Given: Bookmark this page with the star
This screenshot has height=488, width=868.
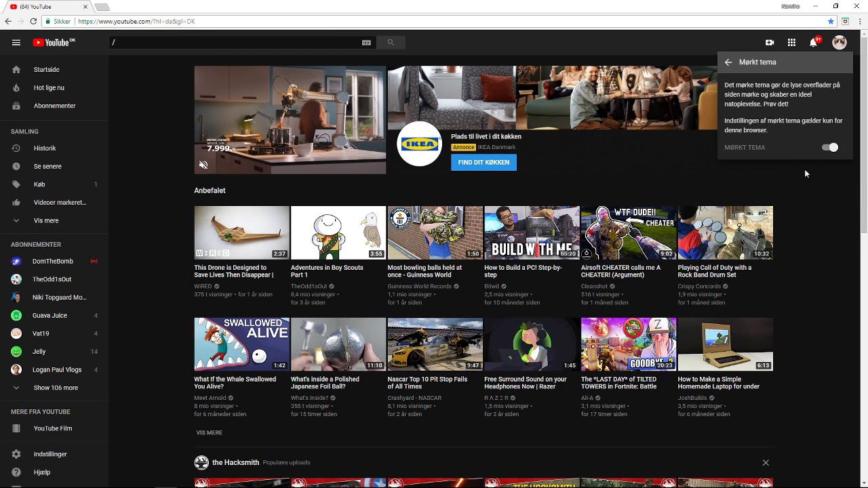Looking at the screenshot, I should (831, 22).
